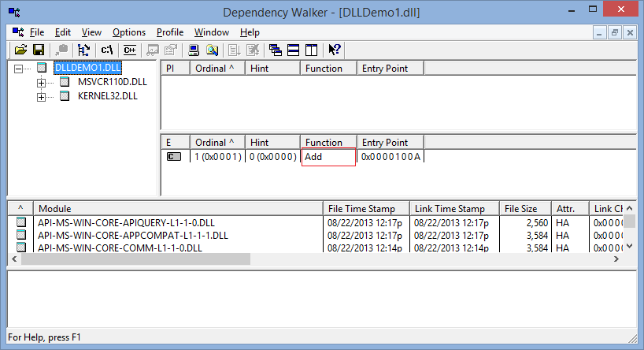This screenshot has height=350, width=644.
Task: Open the Profile menu
Action: click(169, 32)
